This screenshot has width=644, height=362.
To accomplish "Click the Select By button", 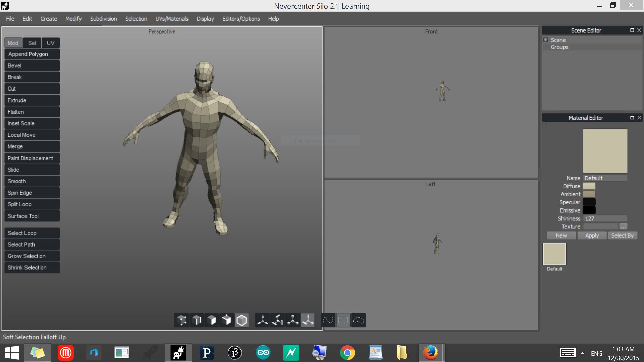I will click(623, 236).
